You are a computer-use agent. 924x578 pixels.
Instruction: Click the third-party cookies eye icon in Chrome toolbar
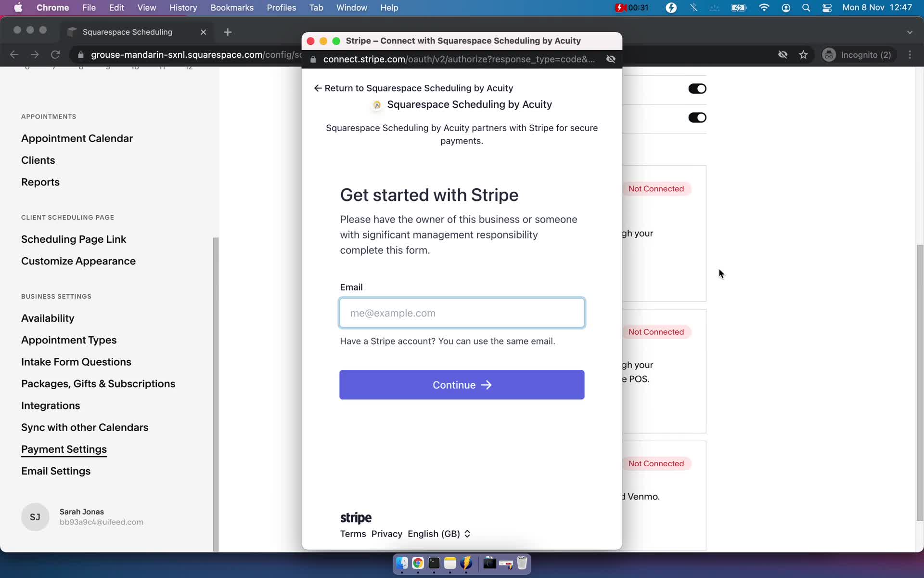pyautogui.click(x=783, y=55)
